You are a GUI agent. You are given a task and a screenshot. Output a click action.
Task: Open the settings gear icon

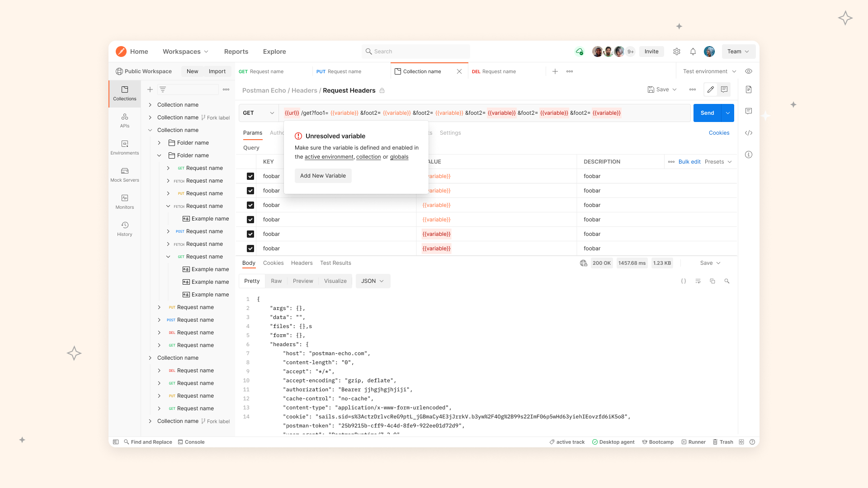677,52
